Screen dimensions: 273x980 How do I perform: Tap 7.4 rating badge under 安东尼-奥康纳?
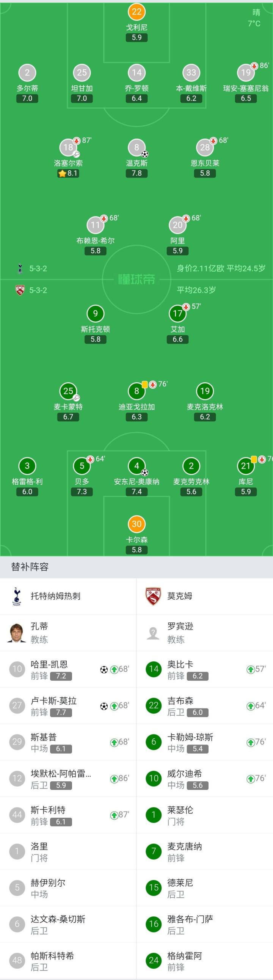tap(136, 492)
